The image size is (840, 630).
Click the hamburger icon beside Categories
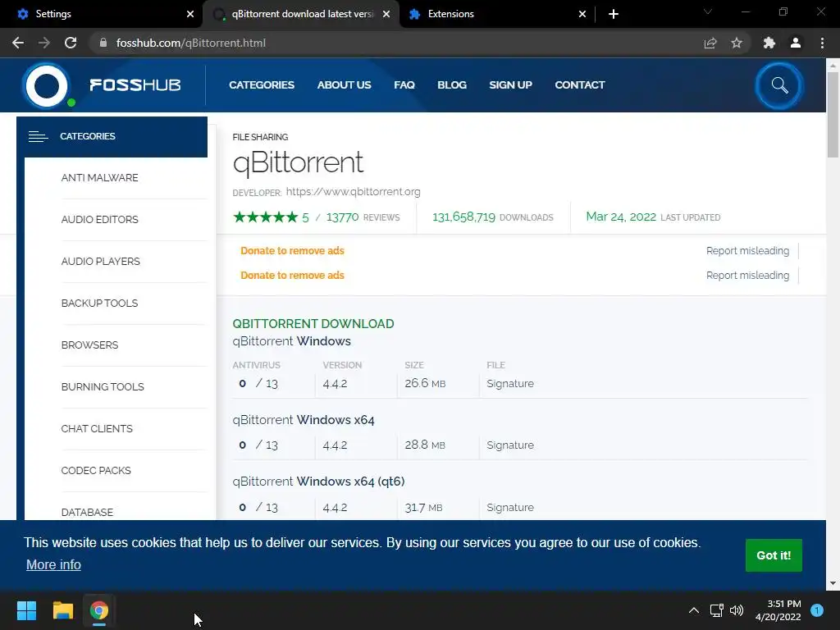pos(38,137)
